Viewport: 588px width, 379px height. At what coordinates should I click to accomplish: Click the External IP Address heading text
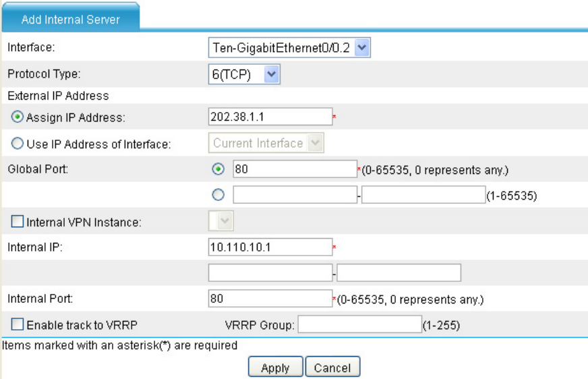click(58, 96)
